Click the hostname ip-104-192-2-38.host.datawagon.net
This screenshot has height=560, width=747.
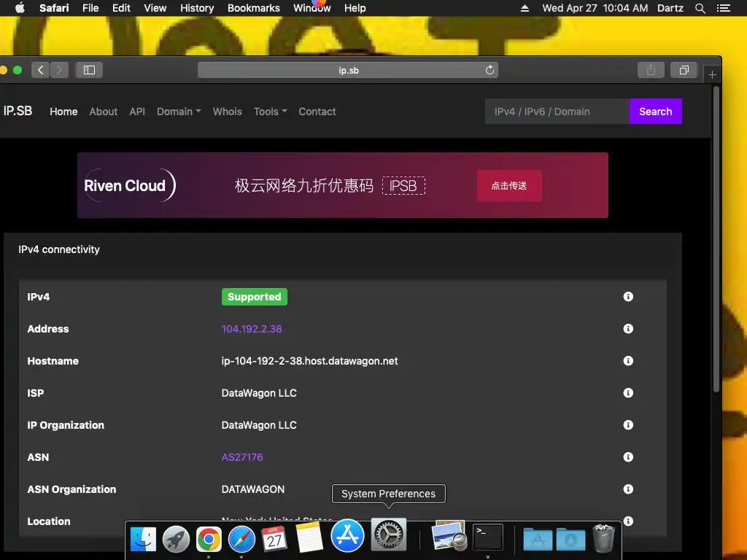pyautogui.click(x=309, y=361)
